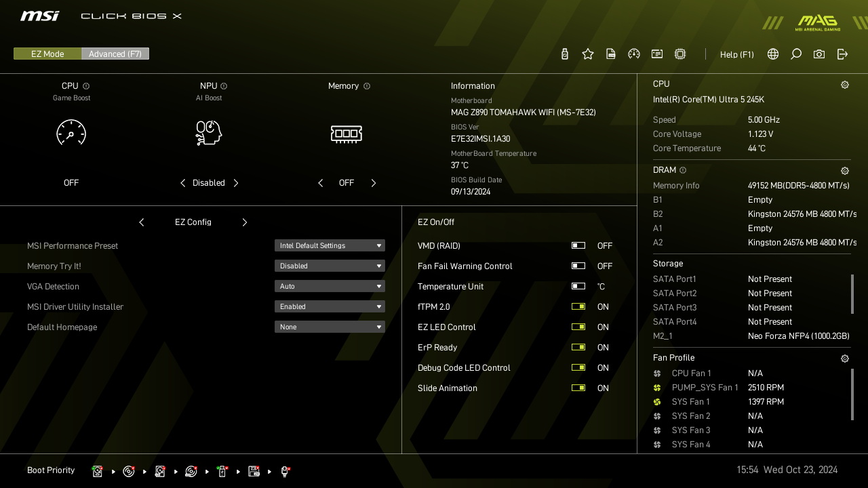Switch to EZ Mode tab
Viewport: 868px width, 488px height.
[x=47, y=54]
